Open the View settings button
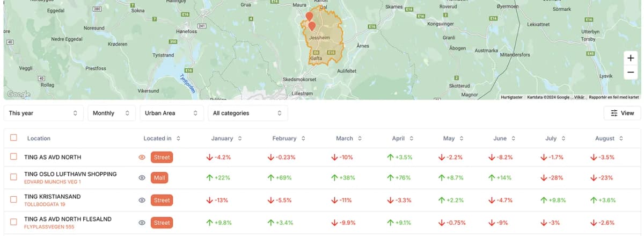The image size is (644, 236). (x=622, y=113)
